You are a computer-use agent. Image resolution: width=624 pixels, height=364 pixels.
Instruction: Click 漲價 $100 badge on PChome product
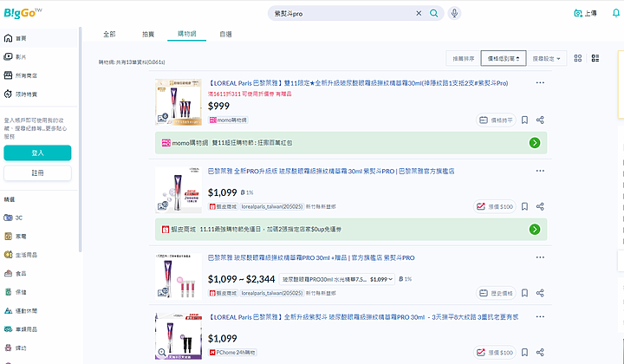[494, 353]
